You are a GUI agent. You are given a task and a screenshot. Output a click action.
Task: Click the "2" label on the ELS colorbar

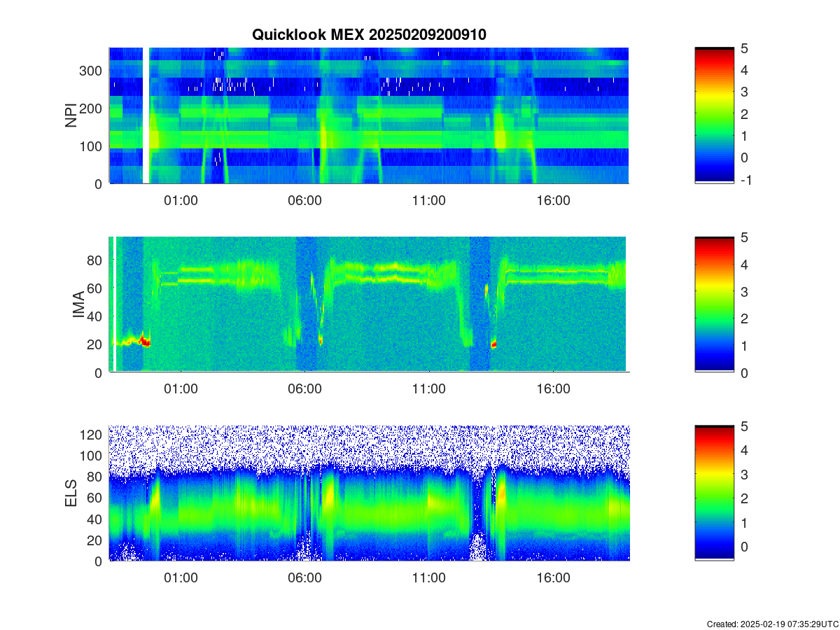(744, 498)
